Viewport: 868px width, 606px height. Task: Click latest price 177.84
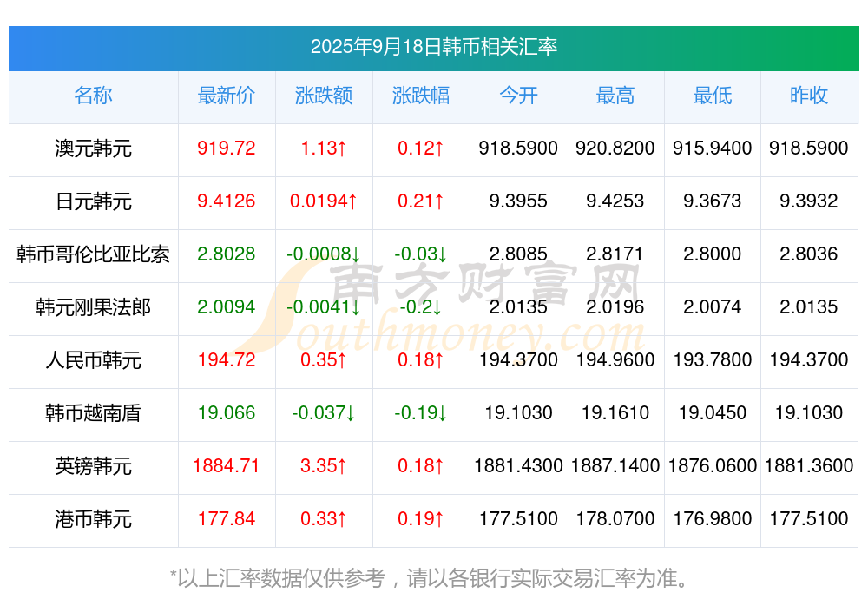coord(227,519)
